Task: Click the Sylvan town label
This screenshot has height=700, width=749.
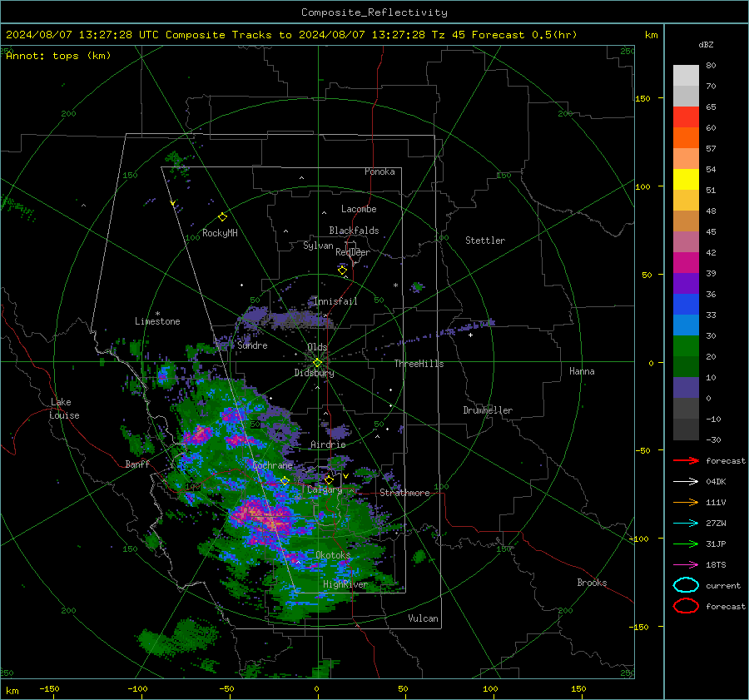Action: point(318,246)
